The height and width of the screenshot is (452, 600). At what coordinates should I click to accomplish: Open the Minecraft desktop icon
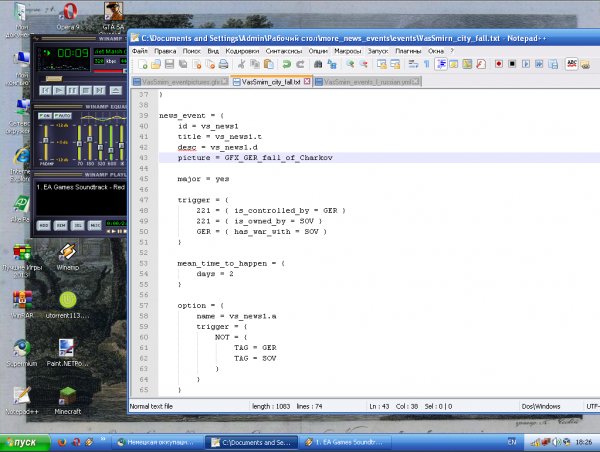click(x=67, y=393)
